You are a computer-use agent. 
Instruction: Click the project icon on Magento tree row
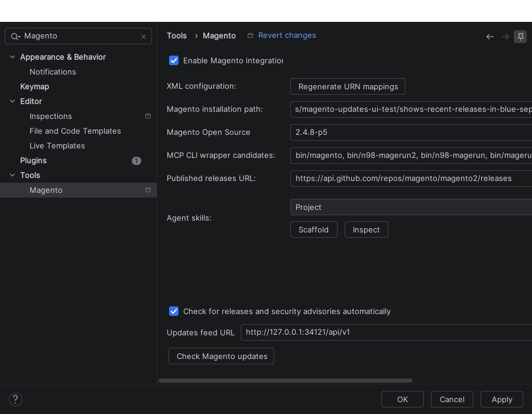148,190
